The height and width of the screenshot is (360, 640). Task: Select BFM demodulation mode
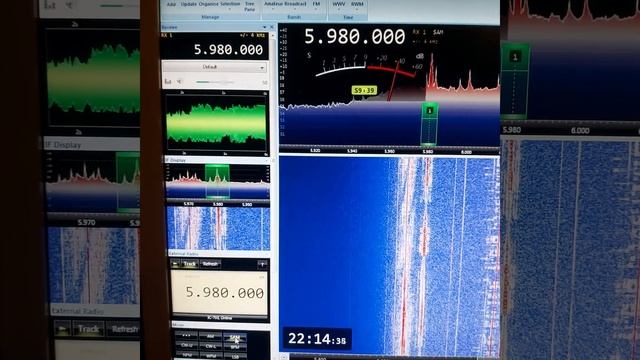[x=235, y=347]
